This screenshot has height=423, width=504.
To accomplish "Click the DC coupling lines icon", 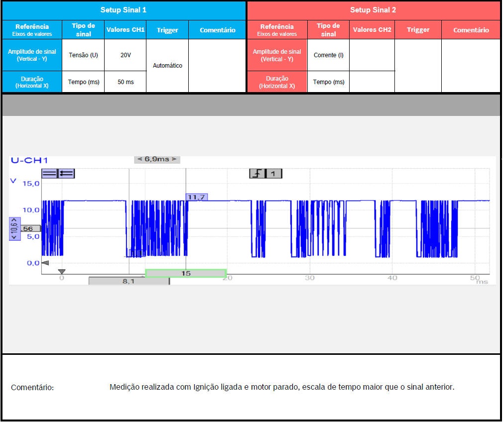I will (x=49, y=173).
